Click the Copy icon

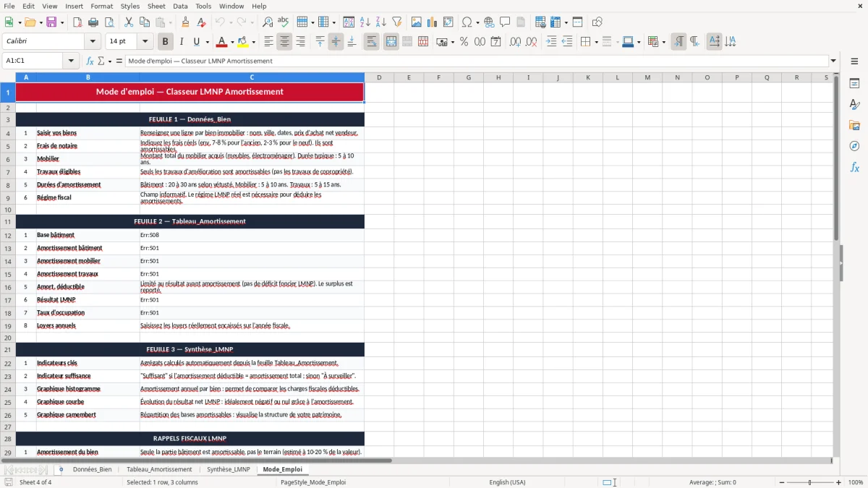(x=144, y=22)
